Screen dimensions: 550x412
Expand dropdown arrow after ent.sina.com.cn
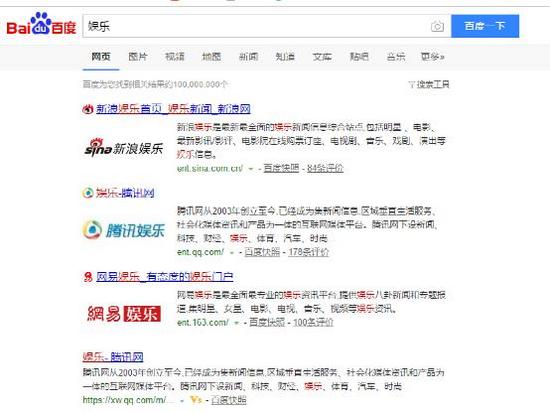point(250,169)
